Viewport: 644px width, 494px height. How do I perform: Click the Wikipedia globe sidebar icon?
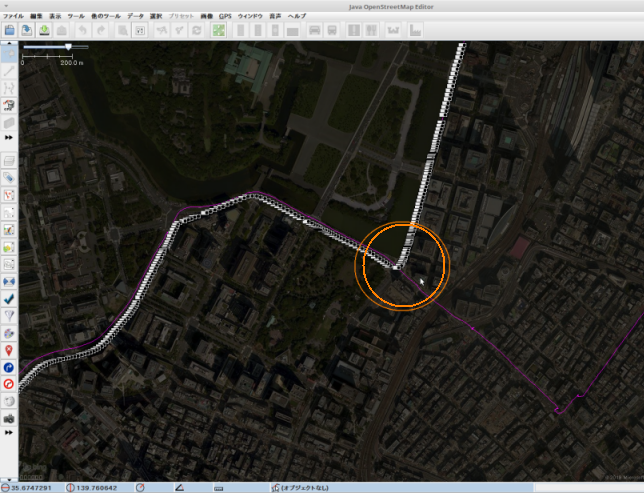tap(9, 402)
